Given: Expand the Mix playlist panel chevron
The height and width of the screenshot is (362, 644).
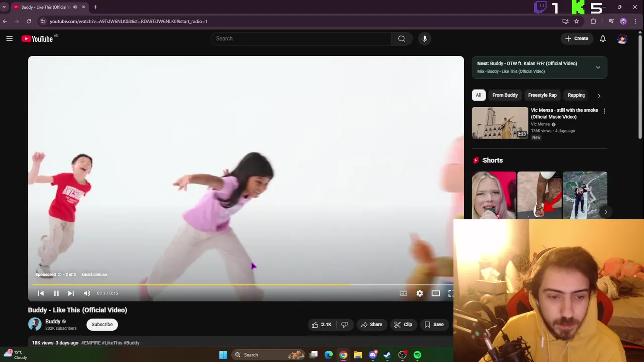Looking at the screenshot, I should tap(598, 67).
